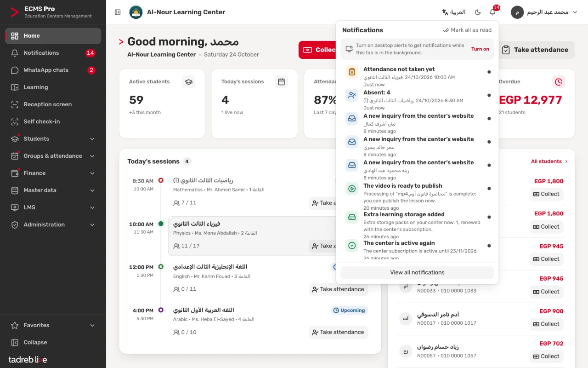The image size is (588, 368).
Task: Open Self check-in from sidebar
Action: pos(53,121)
